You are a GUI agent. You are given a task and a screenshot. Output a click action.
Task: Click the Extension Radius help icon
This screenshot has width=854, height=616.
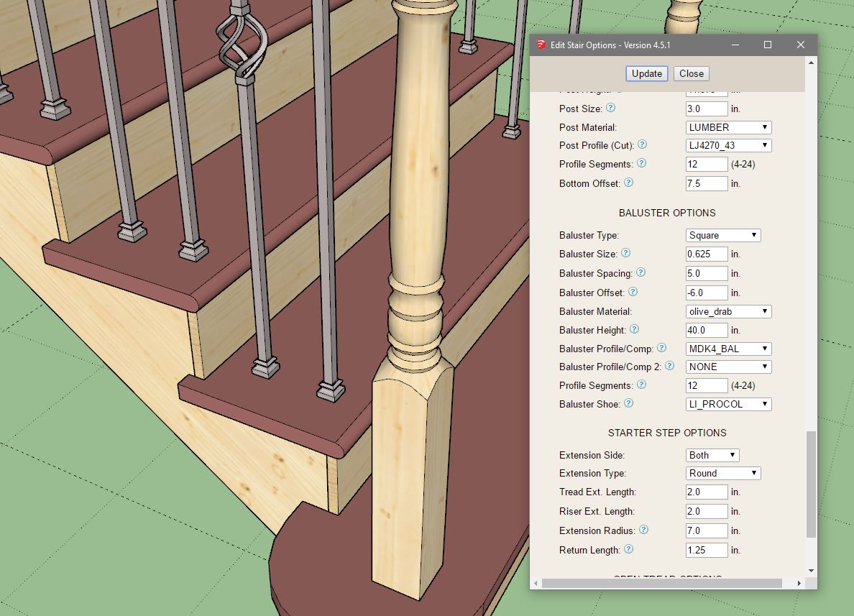pos(643,530)
